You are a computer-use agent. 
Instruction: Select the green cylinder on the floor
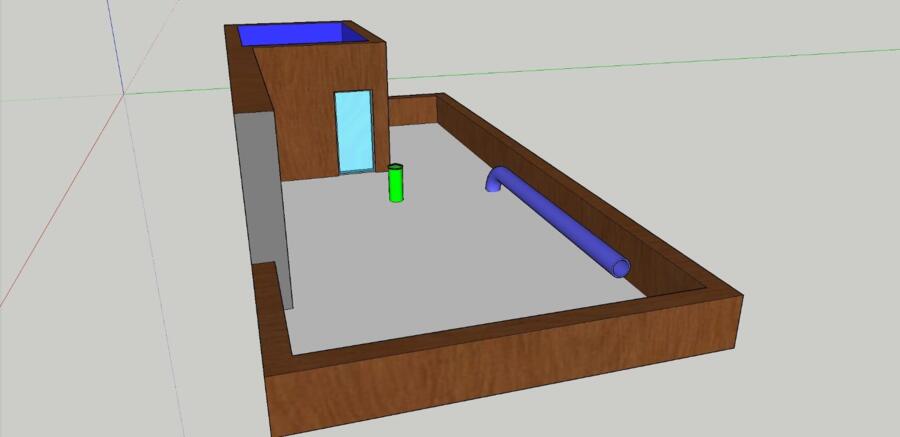[x=395, y=183]
